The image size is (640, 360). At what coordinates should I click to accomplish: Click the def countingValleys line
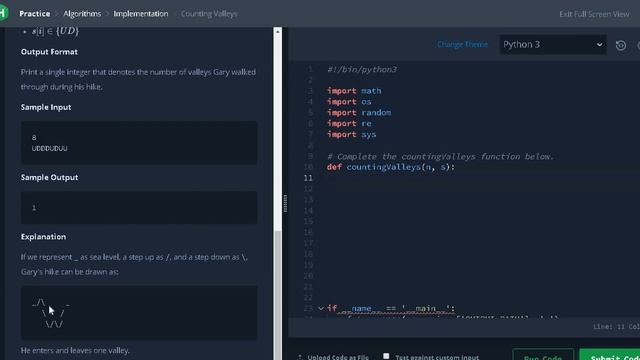click(x=391, y=167)
